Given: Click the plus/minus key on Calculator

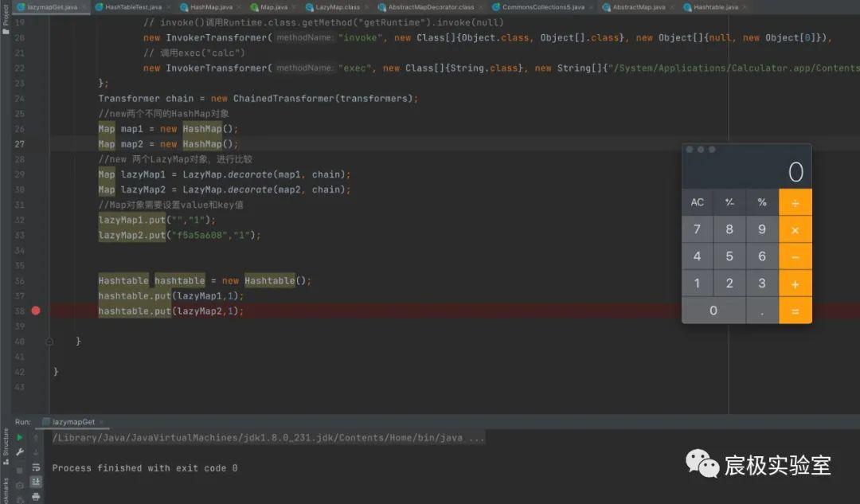Looking at the screenshot, I should point(729,202).
